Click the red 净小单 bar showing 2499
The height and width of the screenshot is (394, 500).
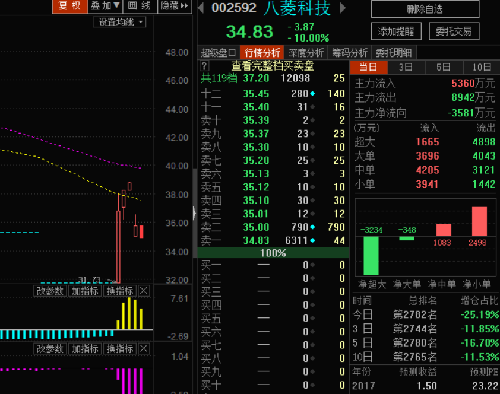(479, 221)
